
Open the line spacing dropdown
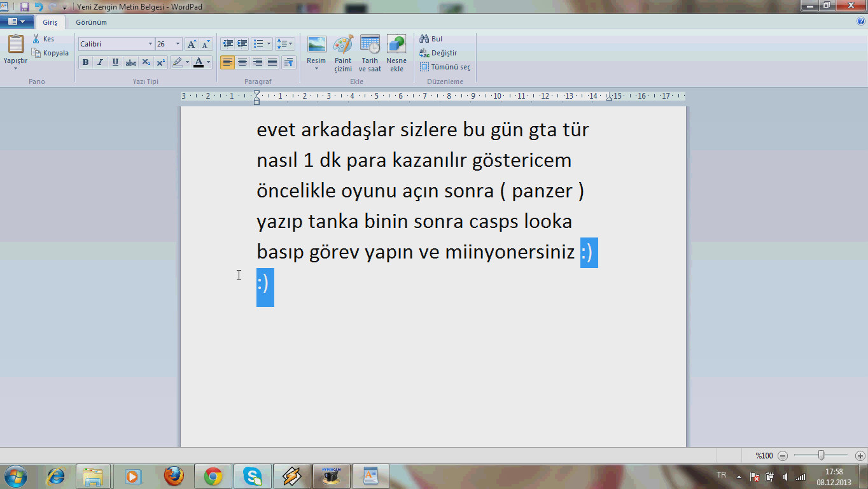pos(284,44)
